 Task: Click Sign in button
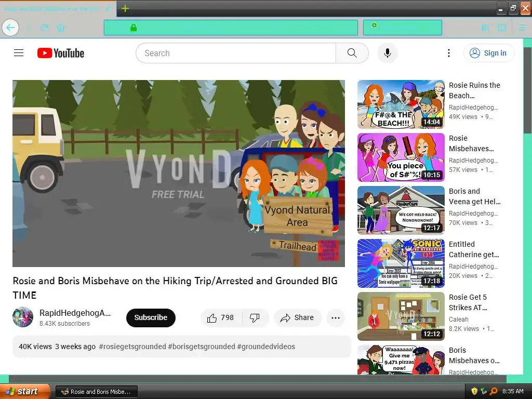coord(488,53)
